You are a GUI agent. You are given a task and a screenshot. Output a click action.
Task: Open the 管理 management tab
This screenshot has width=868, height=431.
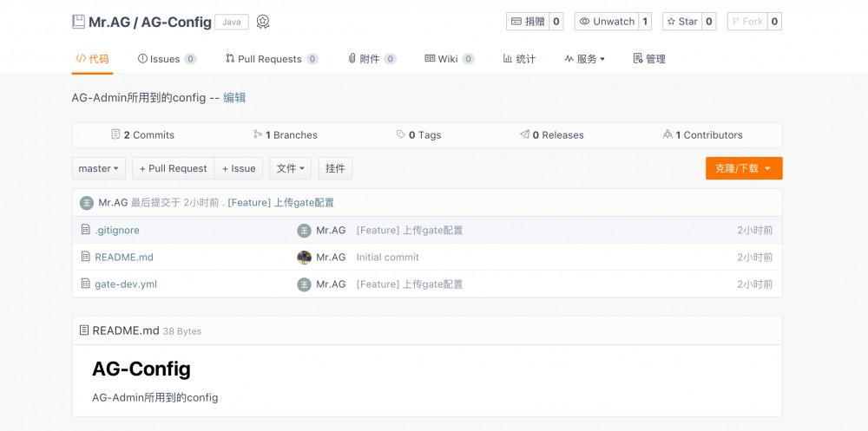pyautogui.click(x=649, y=59)
